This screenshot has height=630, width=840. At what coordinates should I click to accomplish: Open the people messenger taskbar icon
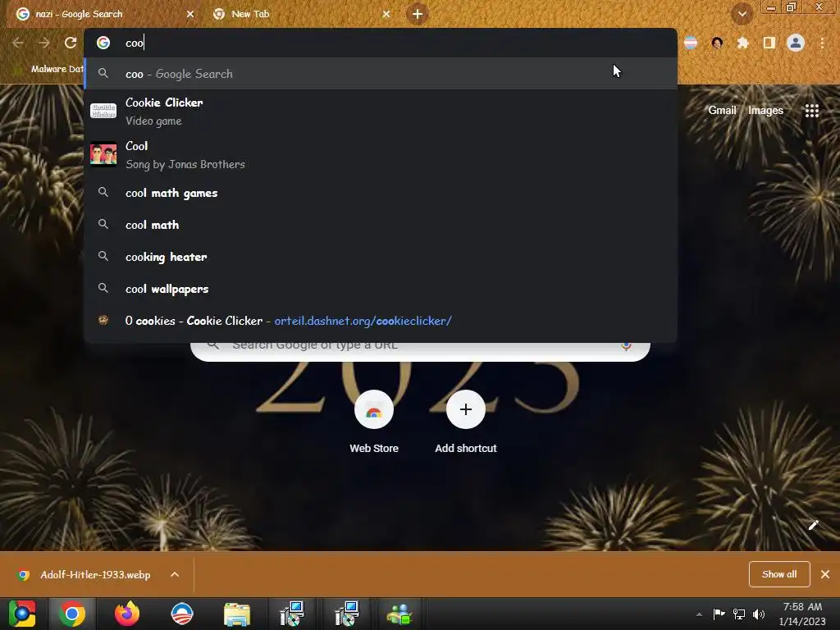click(x=399, y=614)
